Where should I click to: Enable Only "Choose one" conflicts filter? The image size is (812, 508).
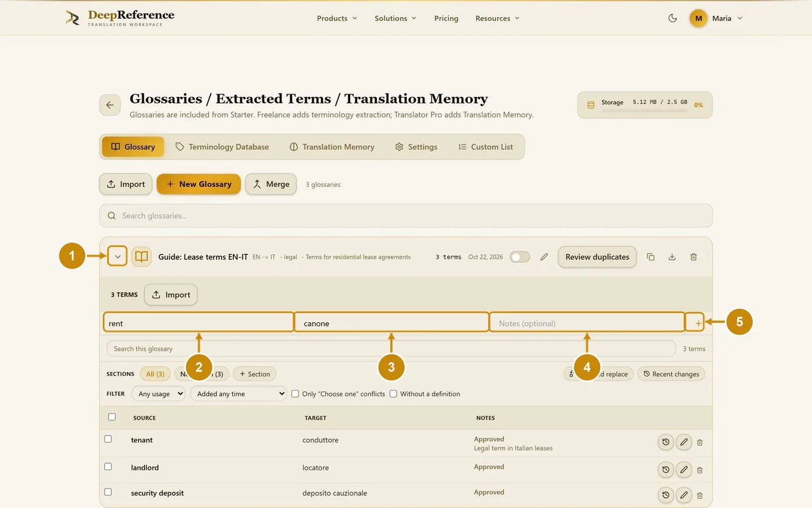(x=295, y=394)
